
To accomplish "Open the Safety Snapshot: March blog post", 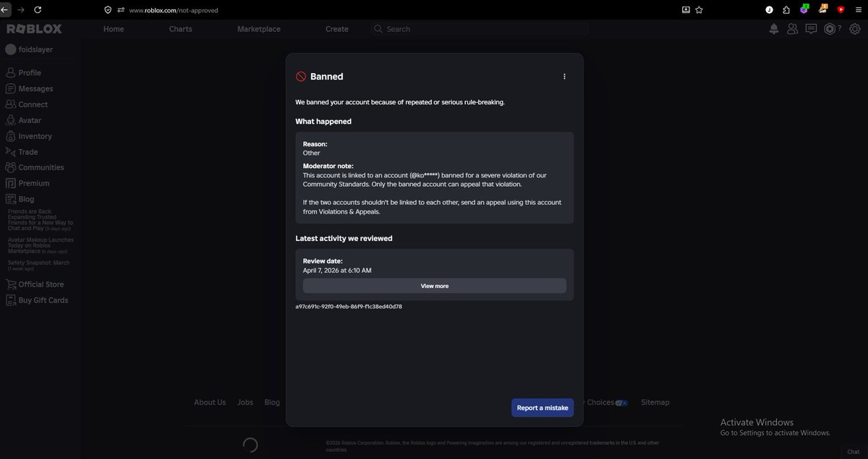I will (x=39, y=265).
